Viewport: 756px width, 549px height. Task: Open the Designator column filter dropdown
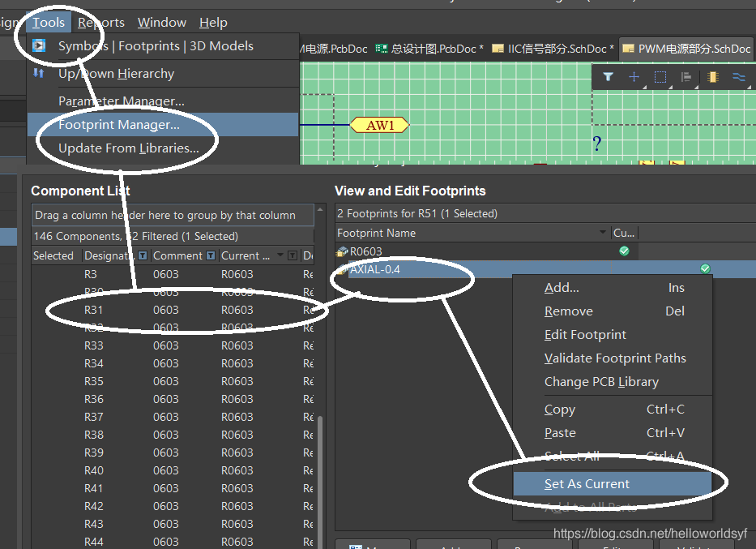[x=143, y=255]
